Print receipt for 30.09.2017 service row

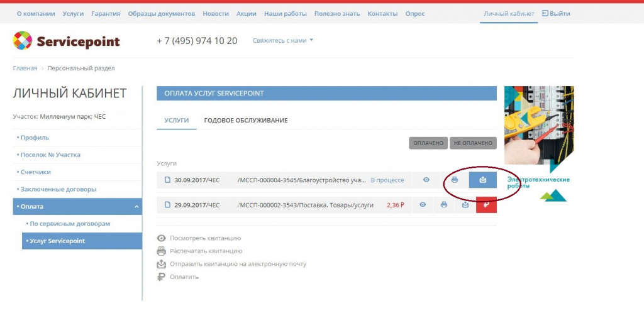455,180
